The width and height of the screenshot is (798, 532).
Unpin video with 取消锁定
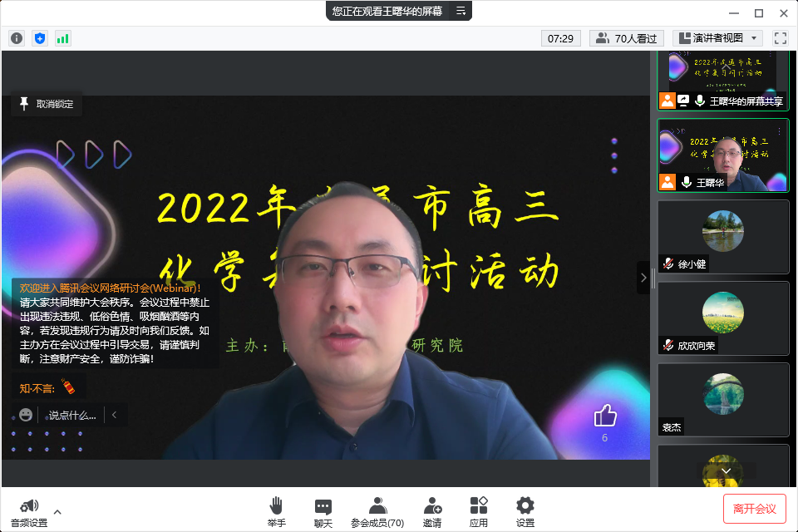47,104
